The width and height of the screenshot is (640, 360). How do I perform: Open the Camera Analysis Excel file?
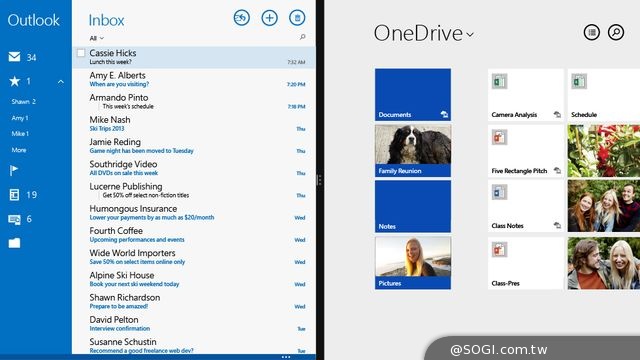526,95
